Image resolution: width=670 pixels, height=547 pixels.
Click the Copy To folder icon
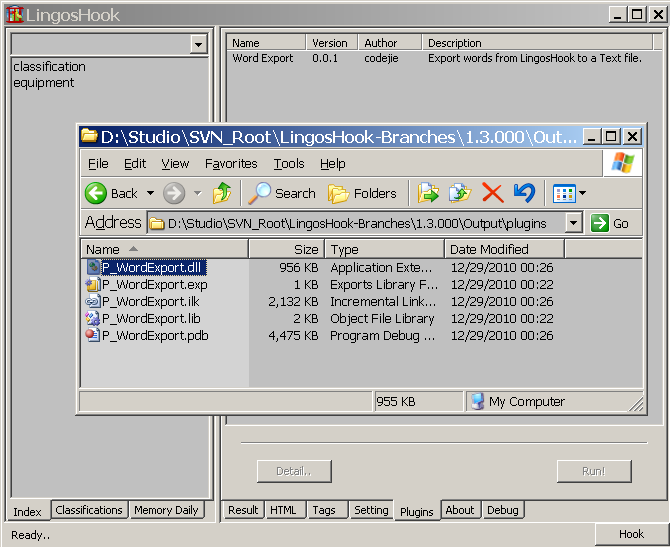(x=460, y=193)
